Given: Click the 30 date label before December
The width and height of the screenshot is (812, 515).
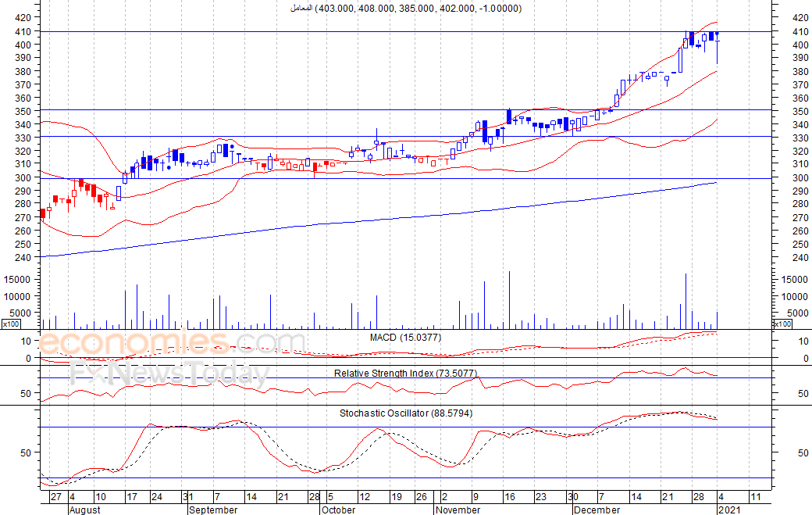Looking at the screenshot, I should 573,497.
